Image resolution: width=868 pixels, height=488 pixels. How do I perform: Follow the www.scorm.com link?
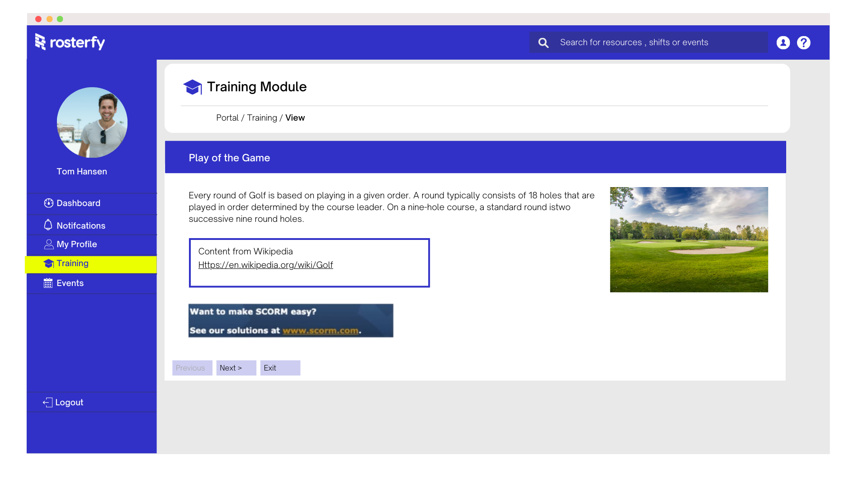pyautogui.click(x=321, y=331)
